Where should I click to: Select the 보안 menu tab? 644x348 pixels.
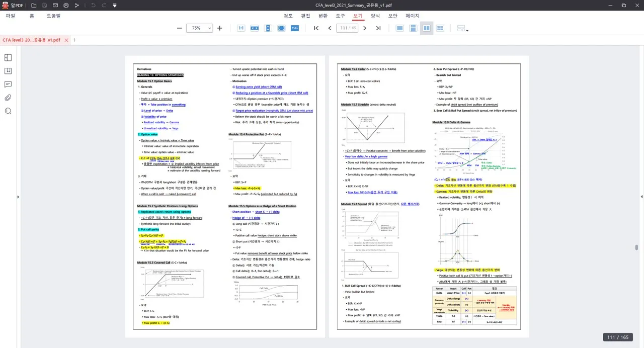pyautogui.click(x=392, y=16)
